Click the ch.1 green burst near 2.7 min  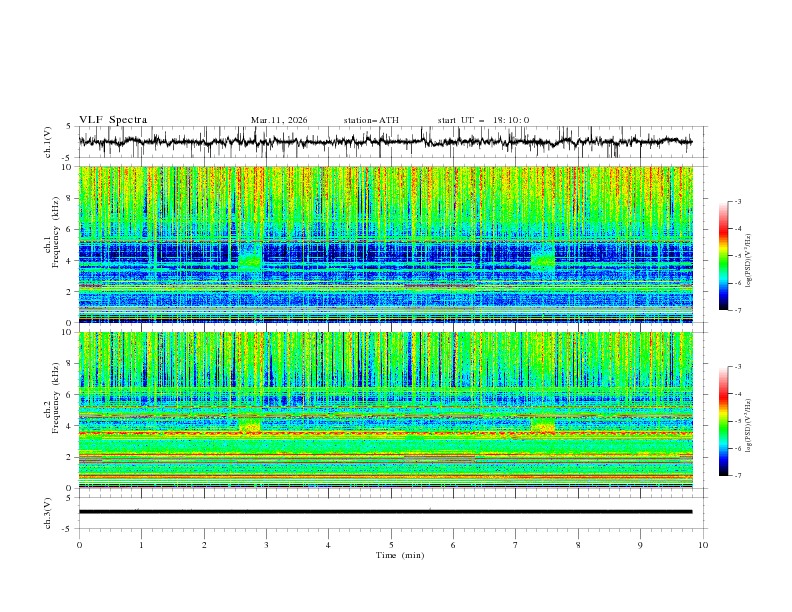tap(250, 262)
